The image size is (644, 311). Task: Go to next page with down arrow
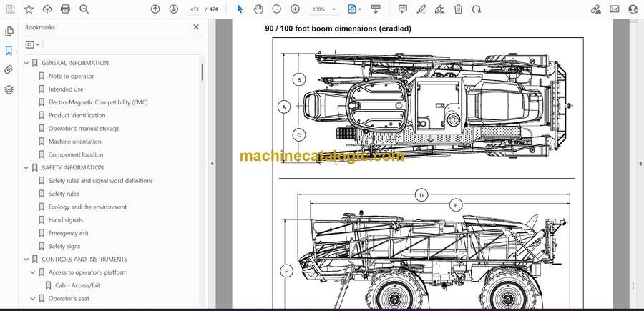(x=174, y=9)
